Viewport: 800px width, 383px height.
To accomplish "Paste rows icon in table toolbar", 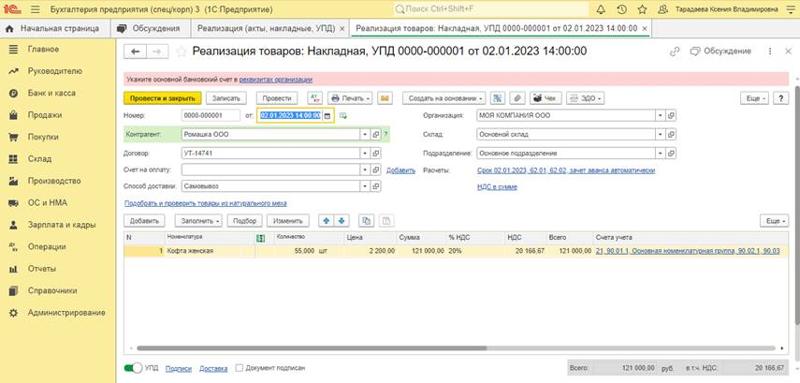I will pos(386,221).
